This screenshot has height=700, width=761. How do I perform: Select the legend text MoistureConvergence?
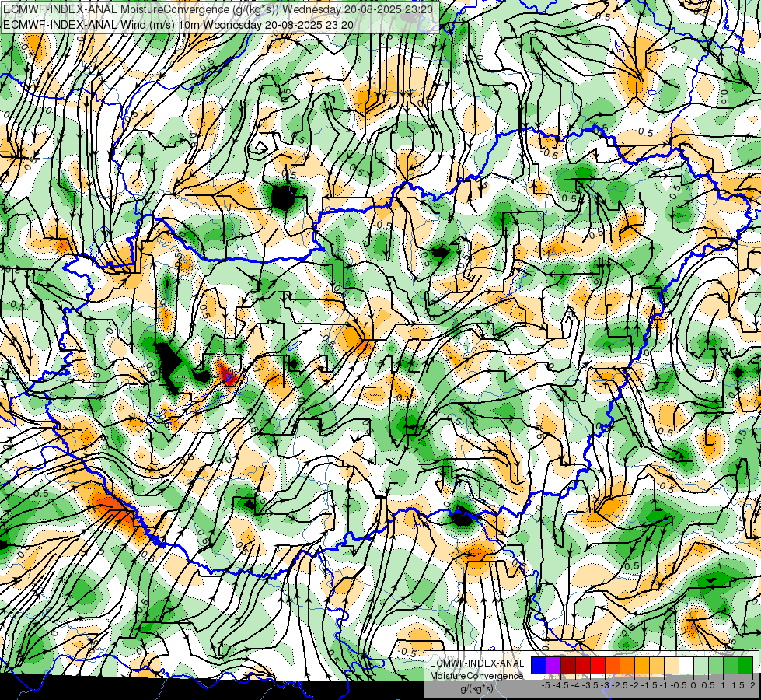click(x=476, y=676)
